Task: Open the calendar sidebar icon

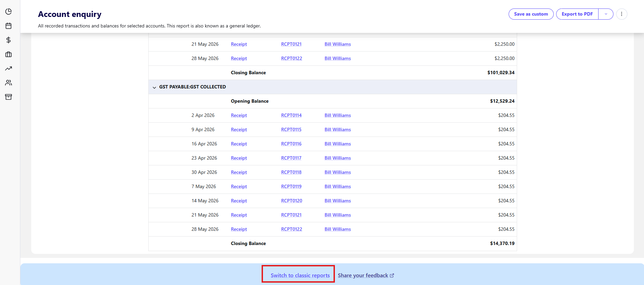Action: coord(8,26)
